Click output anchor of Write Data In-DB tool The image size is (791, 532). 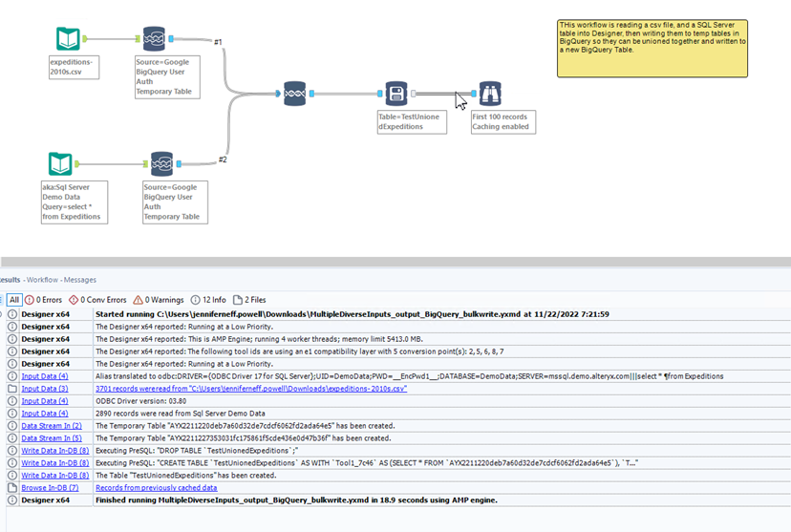click(x=413, y=94)
